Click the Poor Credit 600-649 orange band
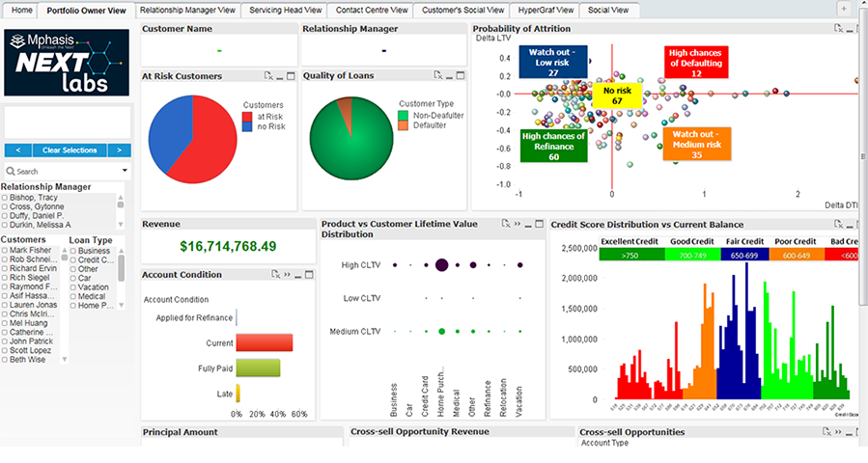Viewport: 868px width, 463px height. pyautogui.click(x=797, y=255)
